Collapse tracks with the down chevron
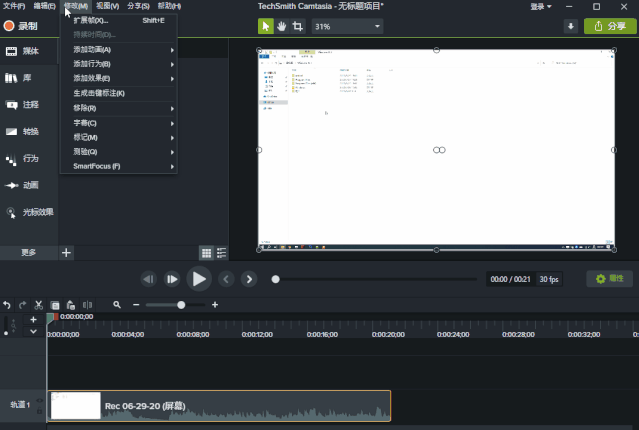 33,331
